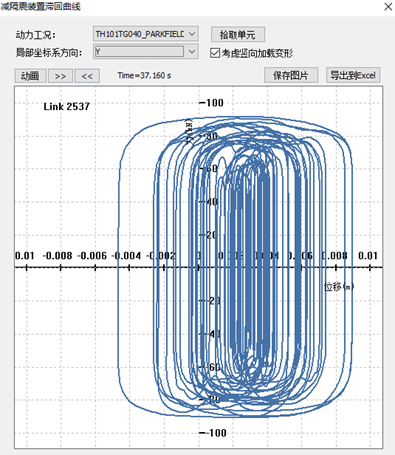Screen dimensions: 395x455
Task: Click the Link 2537 label in chart
Action: point(67,107)
